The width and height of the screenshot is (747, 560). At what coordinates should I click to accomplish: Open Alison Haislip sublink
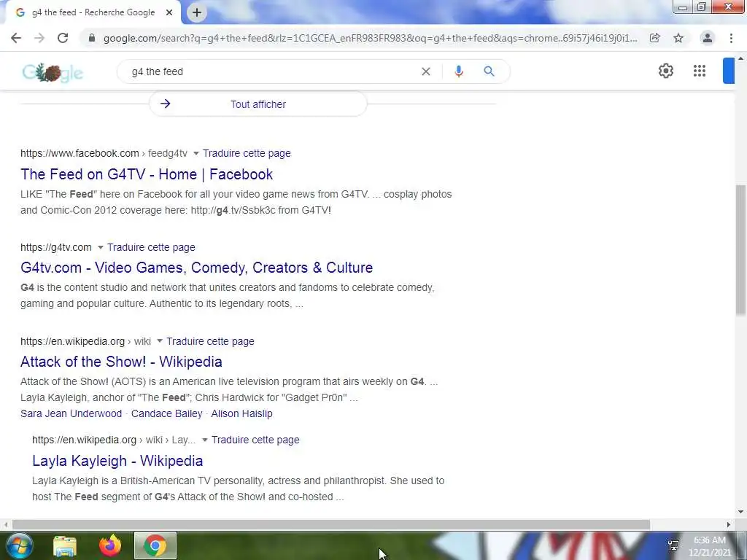(241, 414)
